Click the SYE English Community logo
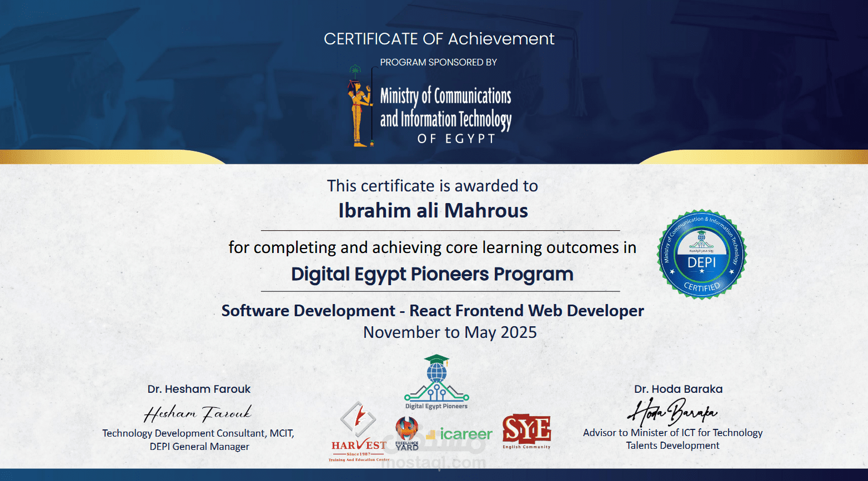This screenshot has width=868, height=481. pos(526,432)
